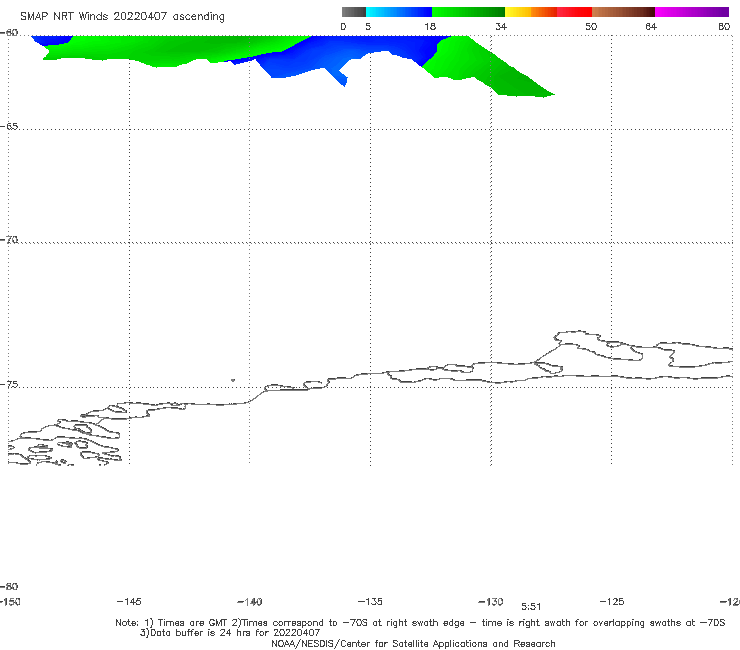Click the brown segment of the color bar
Screen dimensions: 740x650
[x=623, y=12]
